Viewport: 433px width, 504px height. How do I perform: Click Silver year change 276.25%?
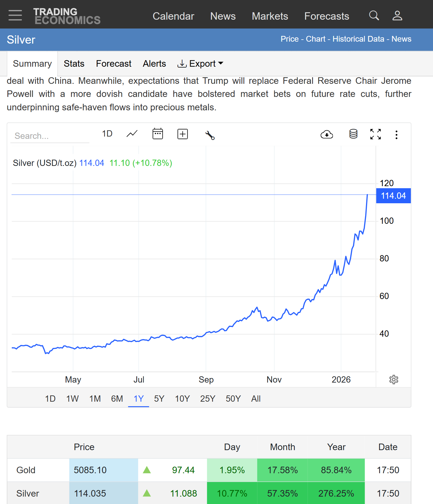coord(336,493)
